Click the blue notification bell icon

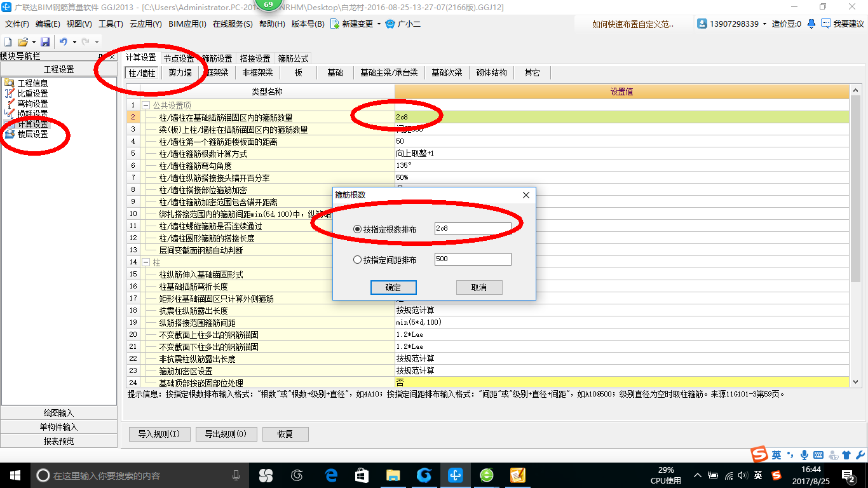coord(811,24)
